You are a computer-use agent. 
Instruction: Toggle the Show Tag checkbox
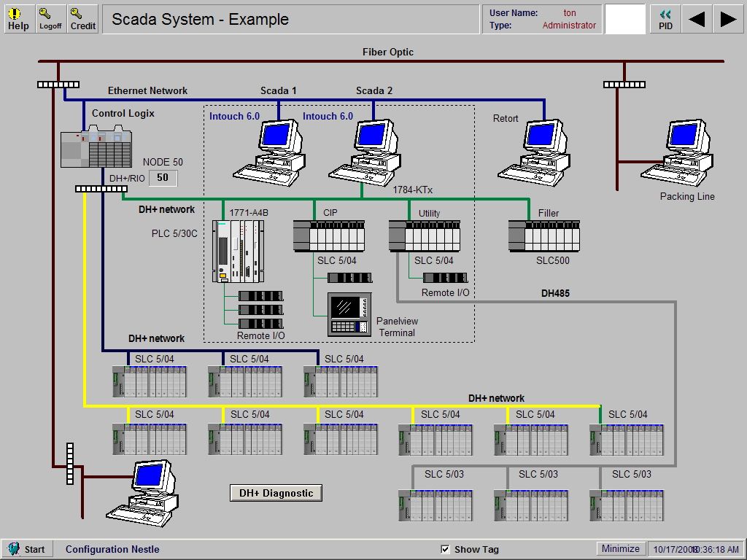click(x=444, y=549)
